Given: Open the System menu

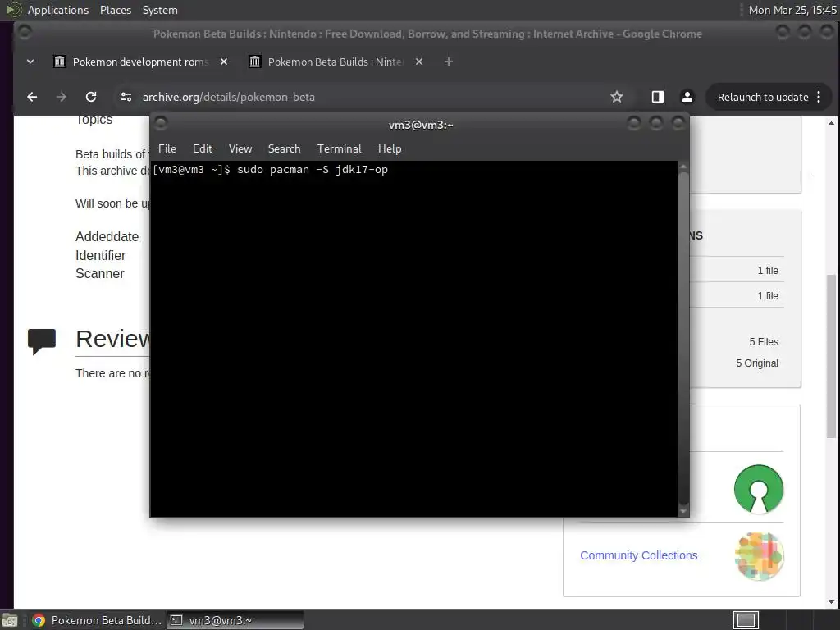Looking at the screenshot, I should [x=160, y=10].
